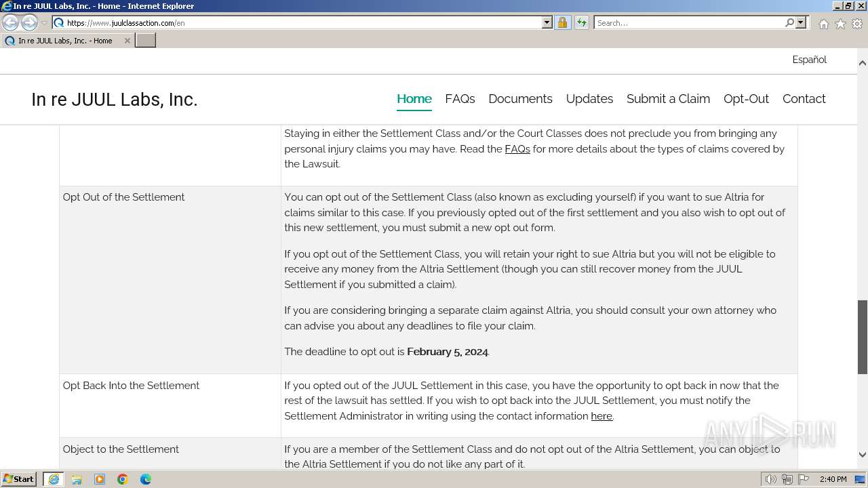Click the In re JUUL Labs, Inc. site title
The width and height of the screenshot is (868, 488).
pos(115,100)
